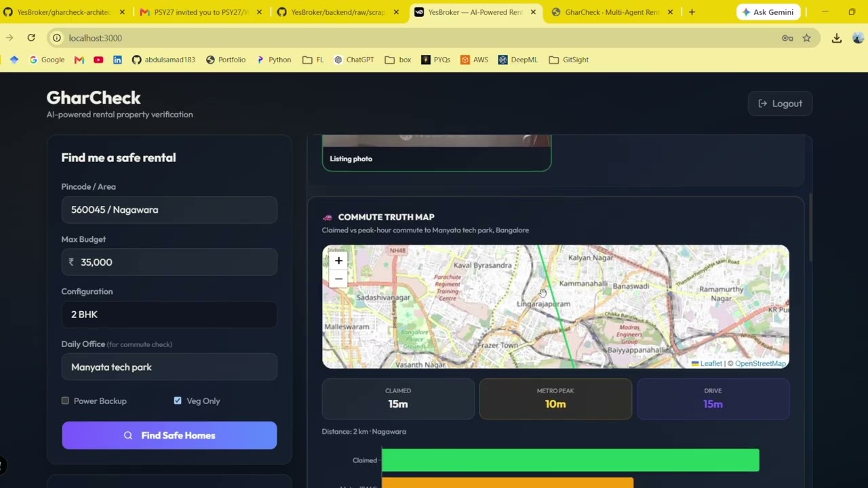
Task: Open the abdulsamad183 GitHub bookmark
Action: (x=163, y=60)
